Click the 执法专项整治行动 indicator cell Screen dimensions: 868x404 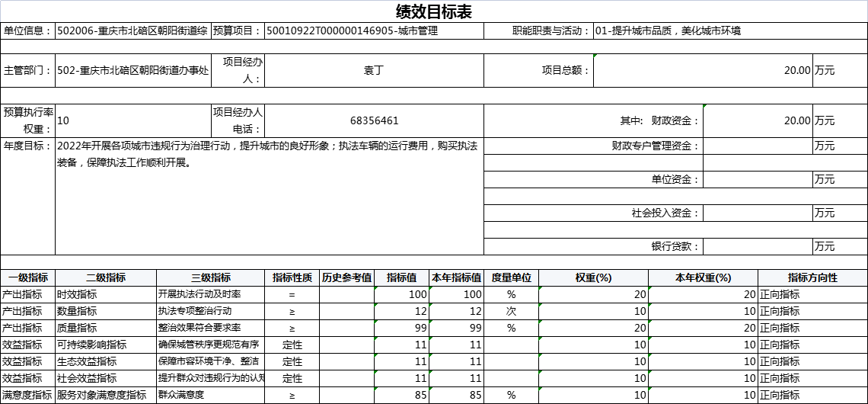211,311
